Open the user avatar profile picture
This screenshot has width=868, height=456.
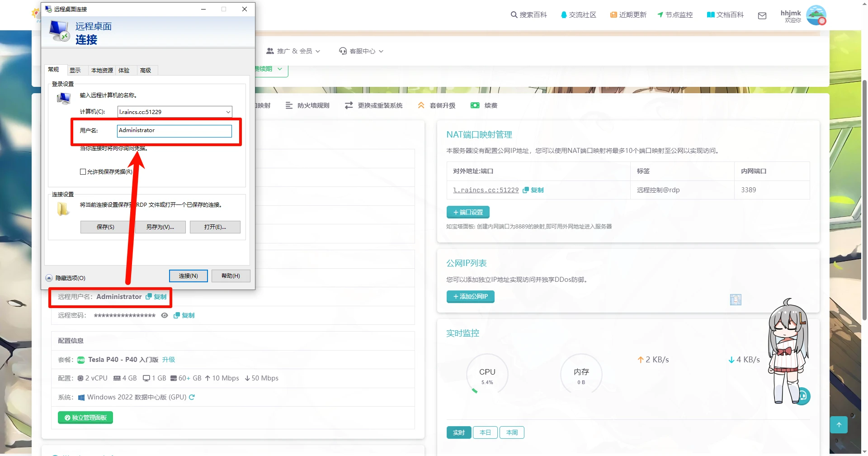click(816, 15)
